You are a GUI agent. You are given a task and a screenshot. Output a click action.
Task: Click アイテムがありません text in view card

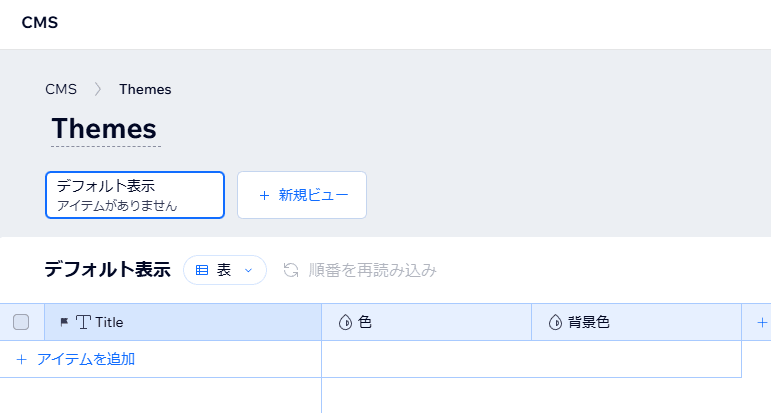117,206
